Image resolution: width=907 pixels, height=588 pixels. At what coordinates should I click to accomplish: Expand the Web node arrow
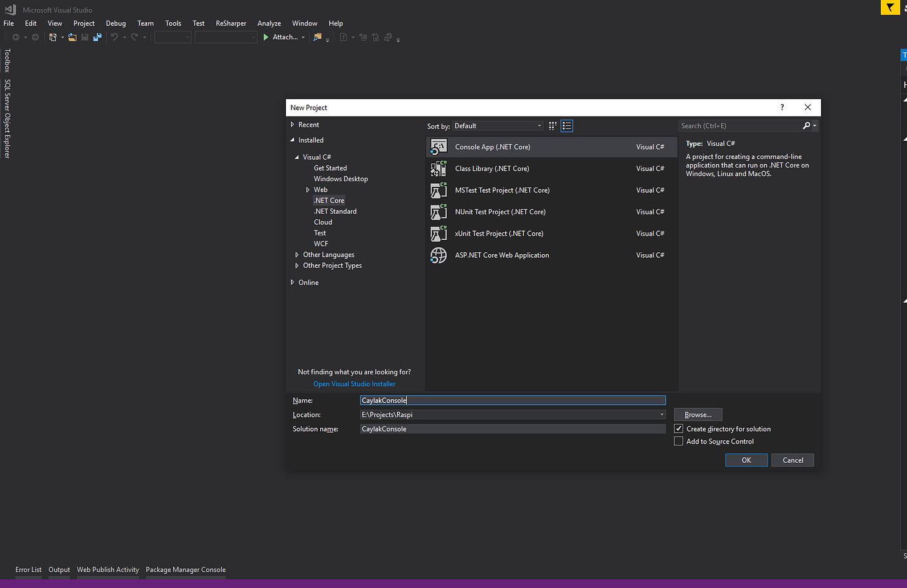pyautogui.click(x=308, y=190)
